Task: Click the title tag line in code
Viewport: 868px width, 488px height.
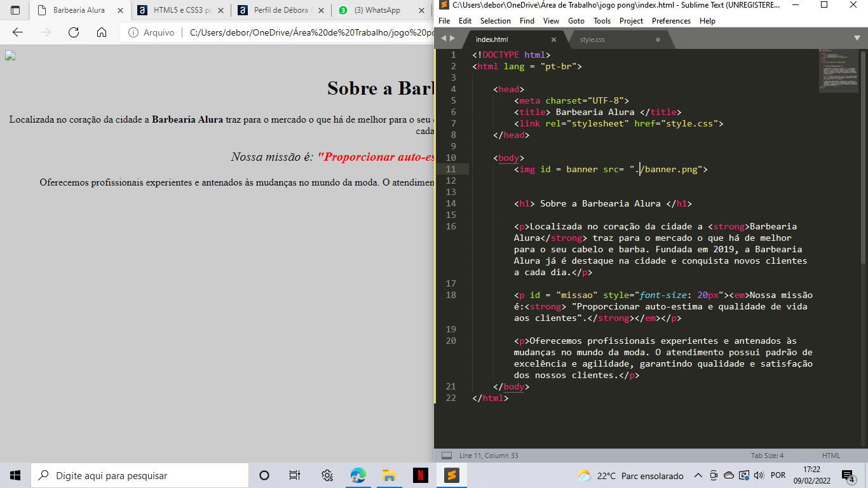Action: [597, 112]
